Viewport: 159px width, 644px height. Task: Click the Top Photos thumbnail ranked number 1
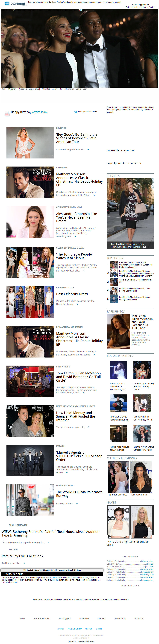click(x=114, y=264)
